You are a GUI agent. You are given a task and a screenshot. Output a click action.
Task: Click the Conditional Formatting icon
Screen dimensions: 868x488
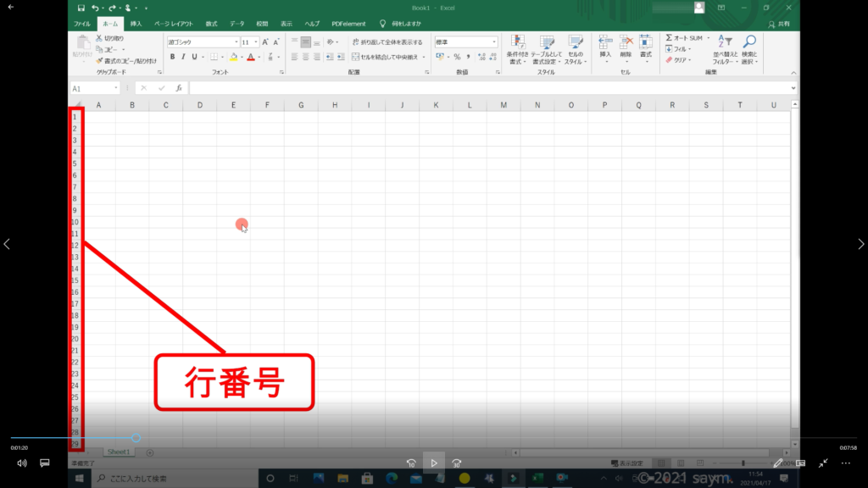(x=517, y=42)
